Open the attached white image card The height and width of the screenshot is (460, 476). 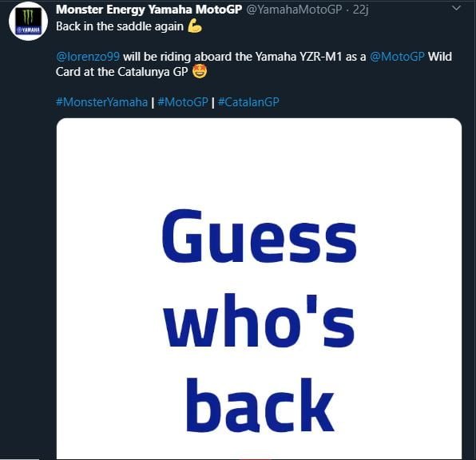tap(259, 288)
